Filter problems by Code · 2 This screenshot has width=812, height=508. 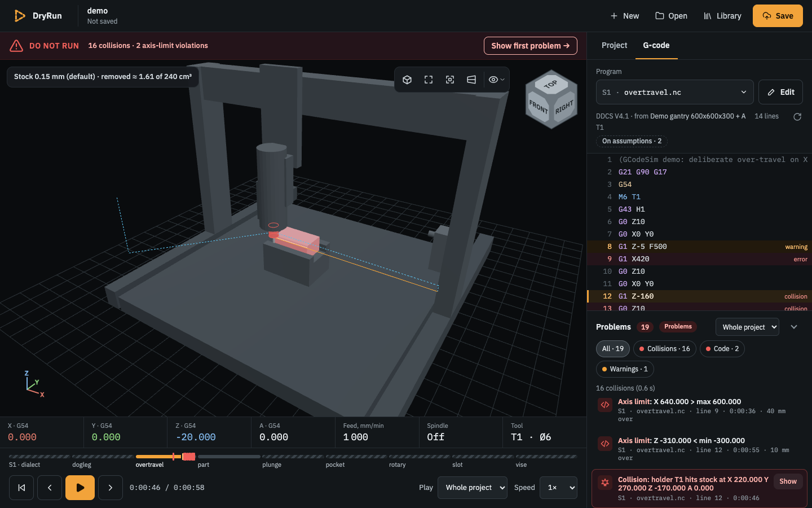point(722,349)
